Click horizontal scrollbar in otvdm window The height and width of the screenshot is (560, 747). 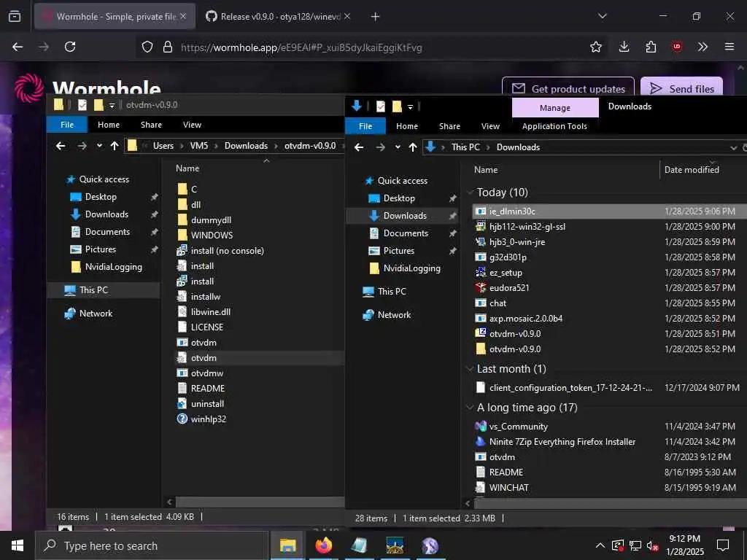point(260,502)
